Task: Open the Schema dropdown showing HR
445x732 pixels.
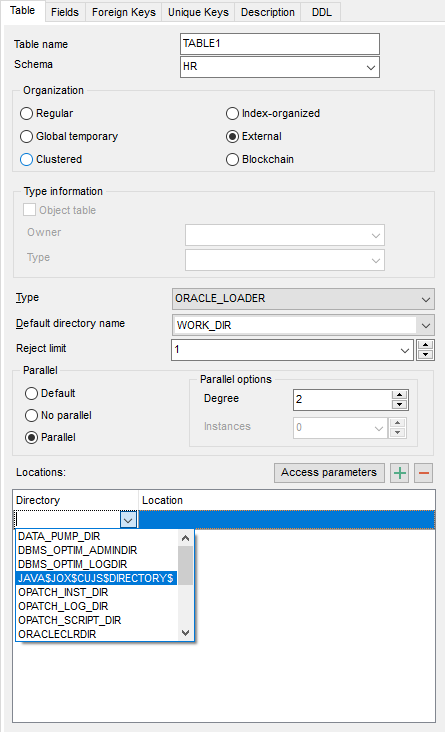Action: point(371,67)
